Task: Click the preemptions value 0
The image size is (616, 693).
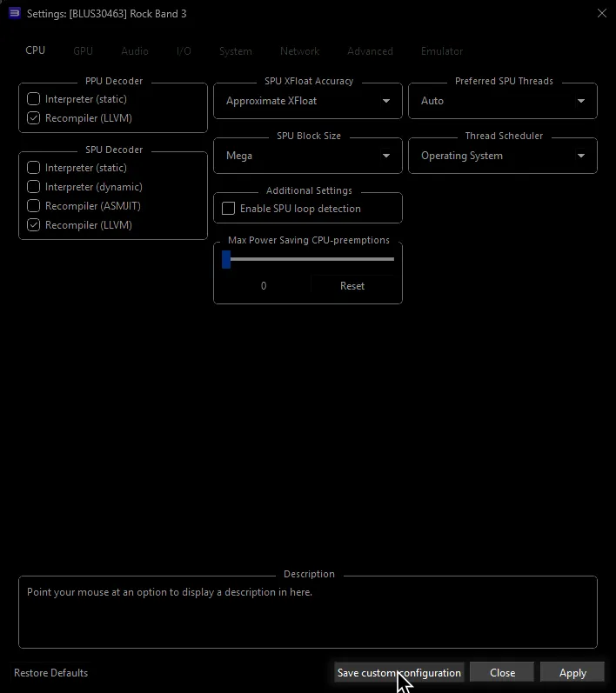Action: (264, 286)
